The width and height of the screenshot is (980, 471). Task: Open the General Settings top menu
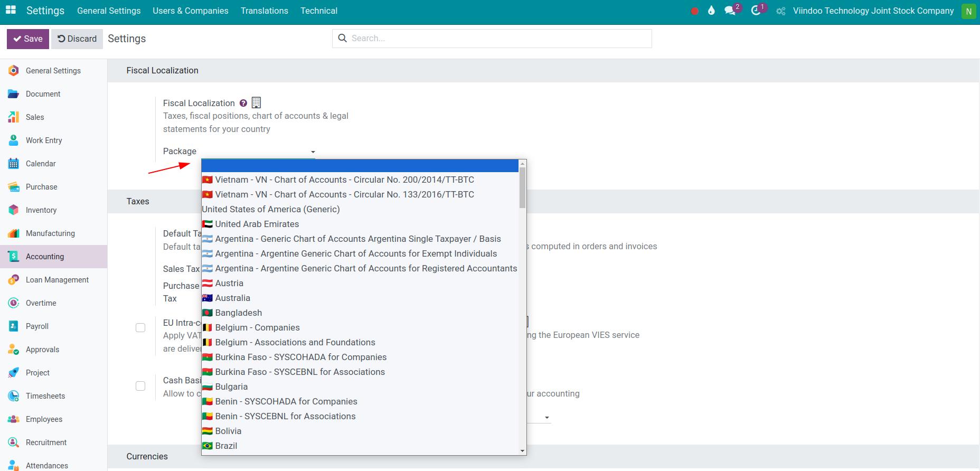pyautogui.click(x=109, y=11)
